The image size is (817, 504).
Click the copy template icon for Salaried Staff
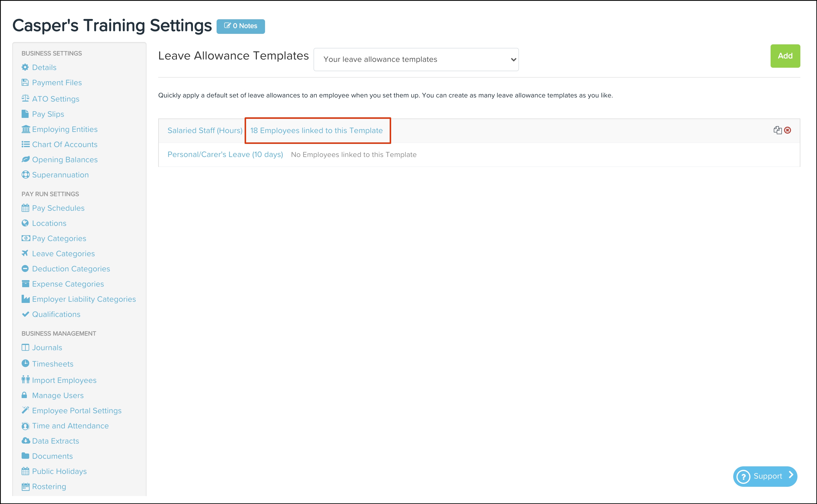pyautogui.click(x=777, y=130)
